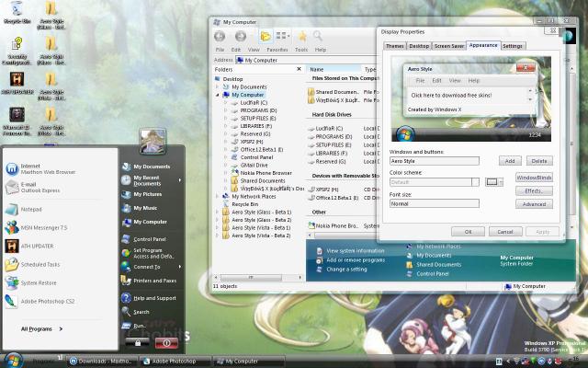Click the user picture atop Start menu

click(x=153, y=141)
